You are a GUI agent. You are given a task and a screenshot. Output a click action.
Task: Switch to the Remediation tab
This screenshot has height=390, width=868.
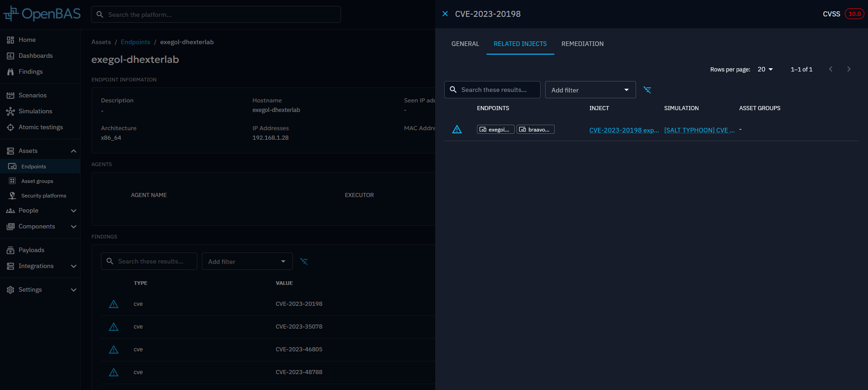582,44
